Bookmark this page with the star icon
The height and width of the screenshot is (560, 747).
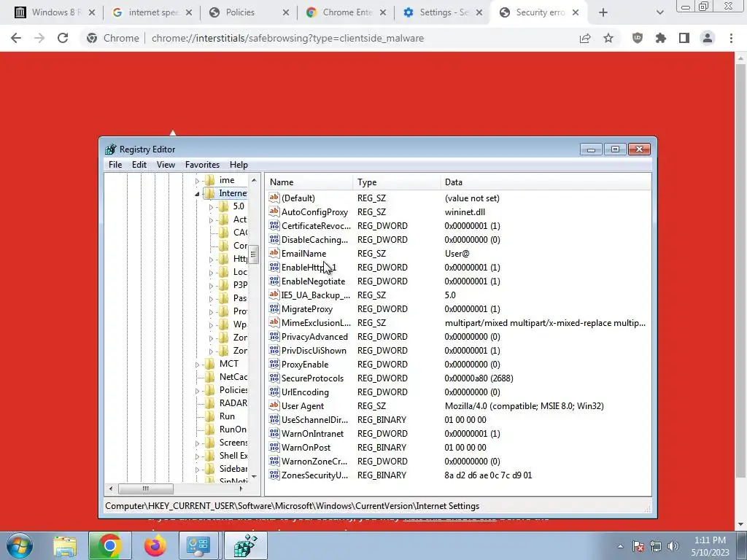pyautogui.click(x=608, y=38)
